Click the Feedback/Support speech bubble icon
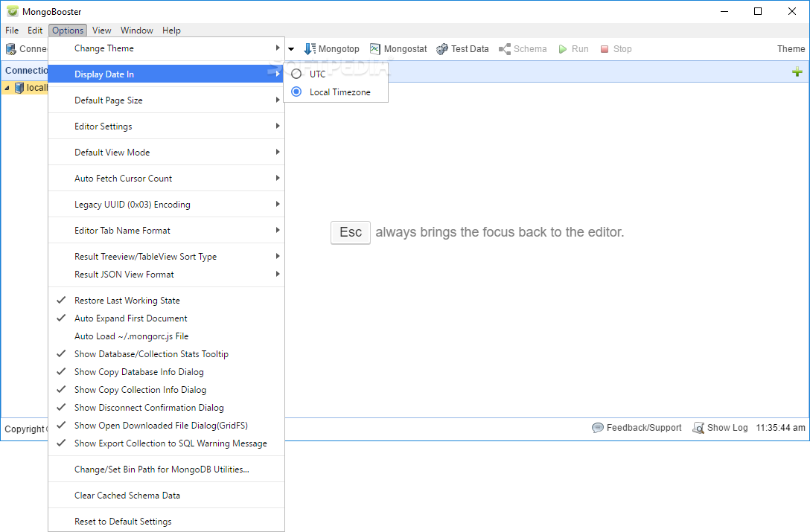The image size is (810, 532). point(598,428)
